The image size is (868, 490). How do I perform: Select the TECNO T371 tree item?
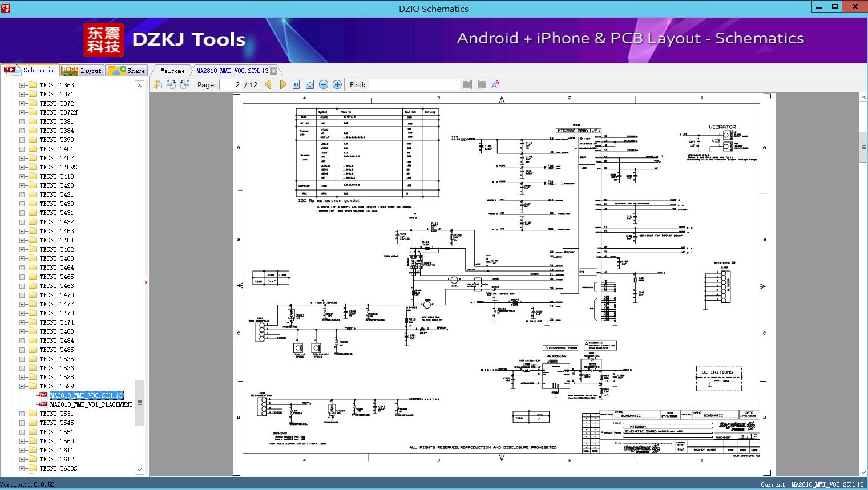[x=56, y=94]
